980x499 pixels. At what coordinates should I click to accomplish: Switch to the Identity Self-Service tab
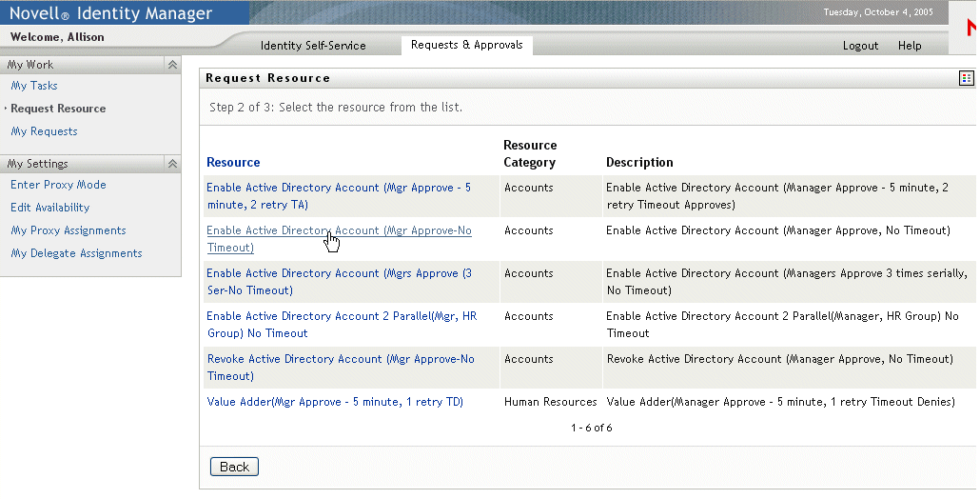tap(313, 46)
